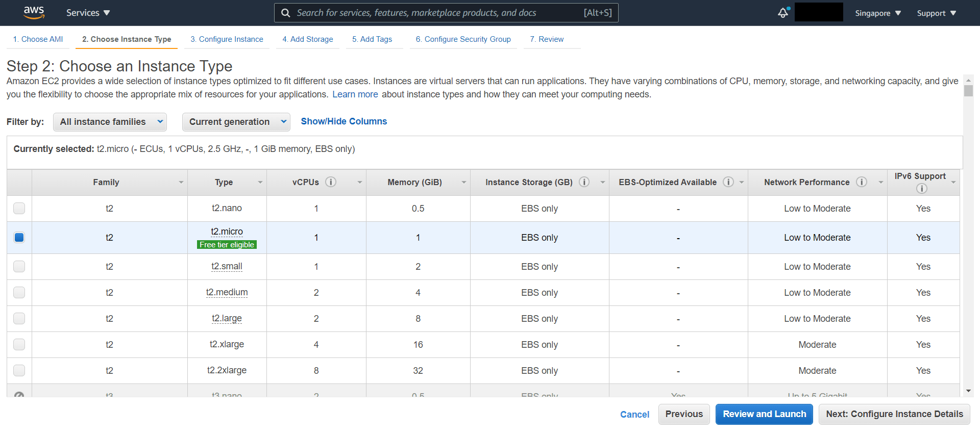Screen dimensions: 980x436
Task: Click the Review and Launch button
Action: point(764,414)
